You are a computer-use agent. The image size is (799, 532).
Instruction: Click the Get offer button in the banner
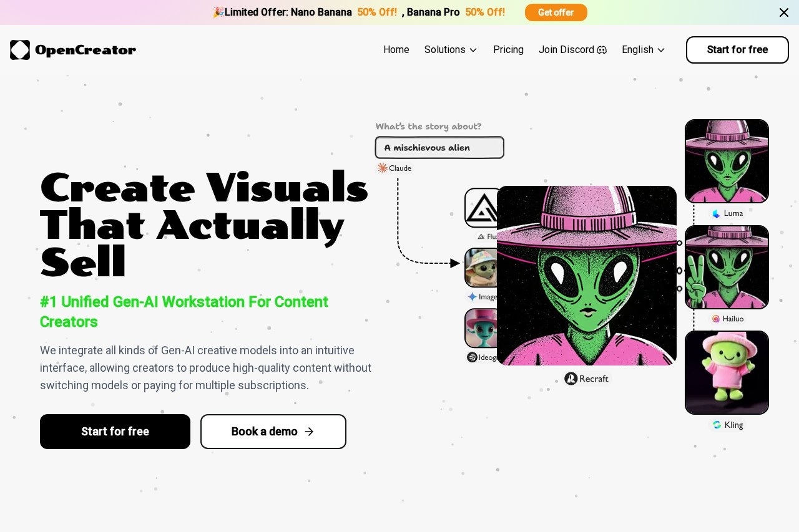pos(556,12)
